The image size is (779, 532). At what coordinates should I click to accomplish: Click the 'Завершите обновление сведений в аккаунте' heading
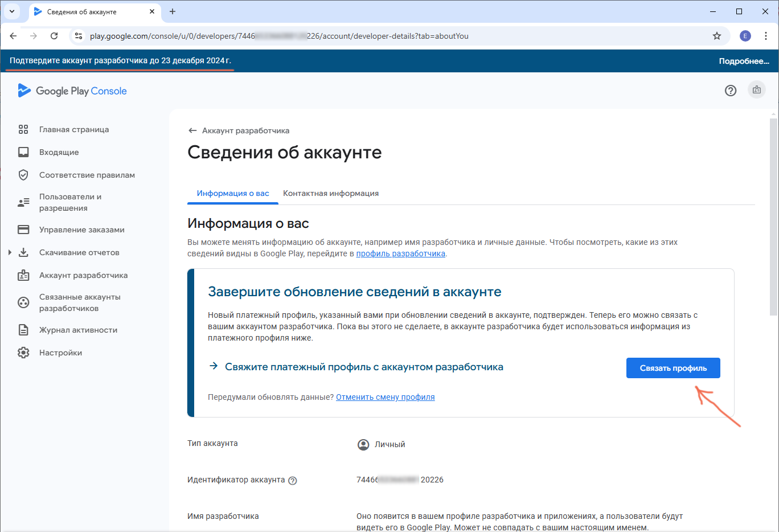(355, 292)
